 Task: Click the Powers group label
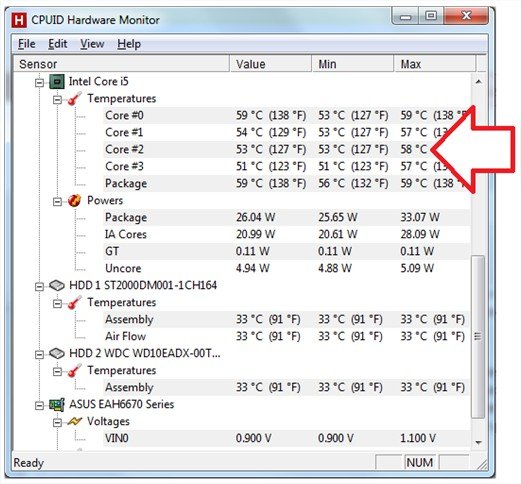tap(105, 200)
